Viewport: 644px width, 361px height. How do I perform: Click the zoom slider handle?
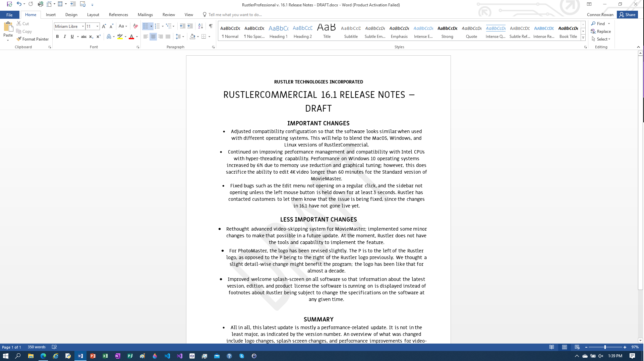605,347
